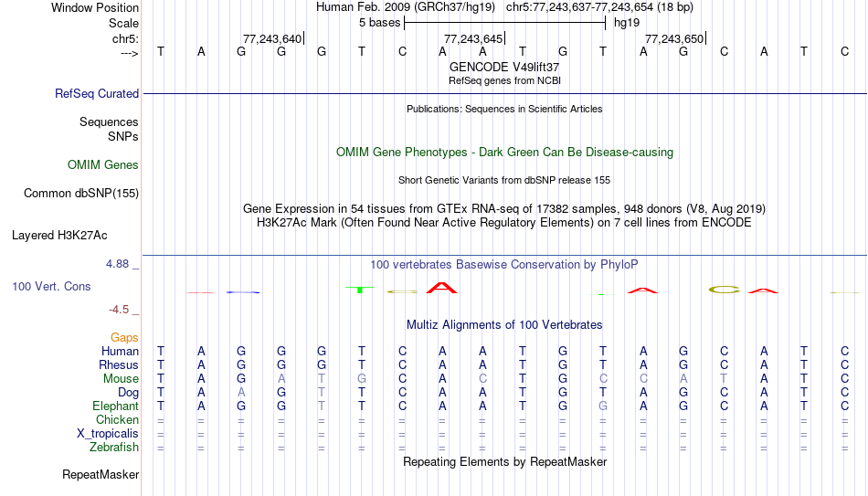Select 'RefSeq genes from NCBI' title
Screen dimensions: 868x496
tap(504, 80)
